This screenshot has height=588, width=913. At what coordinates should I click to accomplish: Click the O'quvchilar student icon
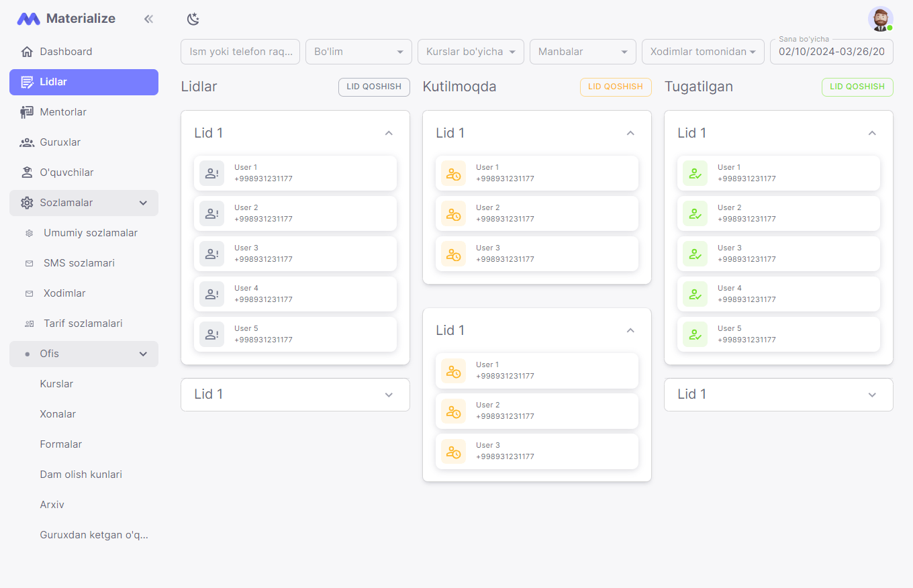[x=27, y=173]
